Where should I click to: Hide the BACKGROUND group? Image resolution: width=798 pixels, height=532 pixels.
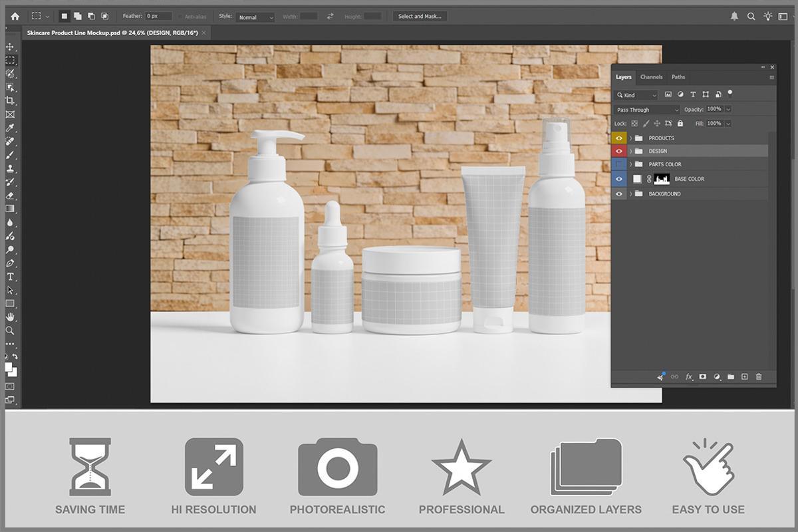click(x=619, y=194)
